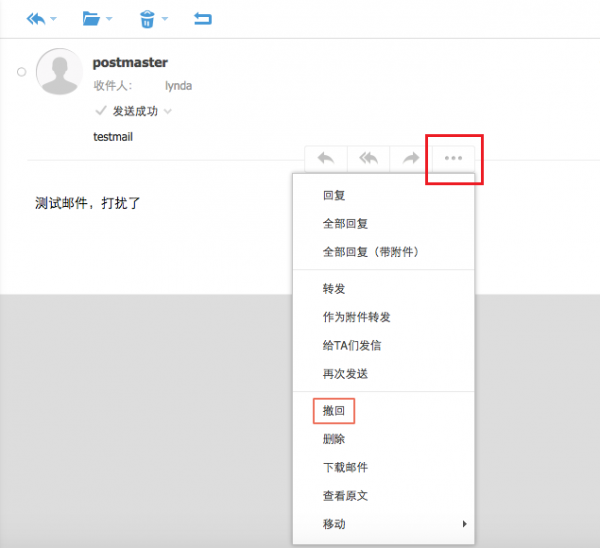Click the blue return arrow in the top toolbar
The image size is (600, 548).
203,18
